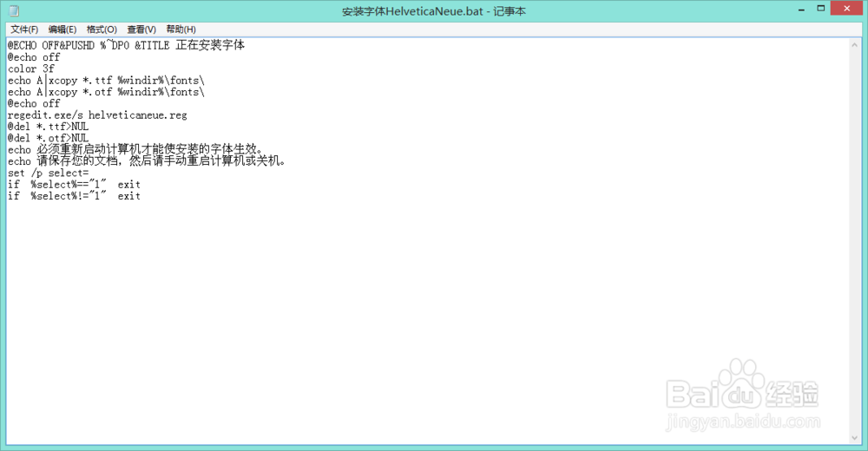868x451 pixels.
Task: Click the window title '安装字体HelveticaNeue.bat - 记事本'
Action: click(x=433, y=11)
